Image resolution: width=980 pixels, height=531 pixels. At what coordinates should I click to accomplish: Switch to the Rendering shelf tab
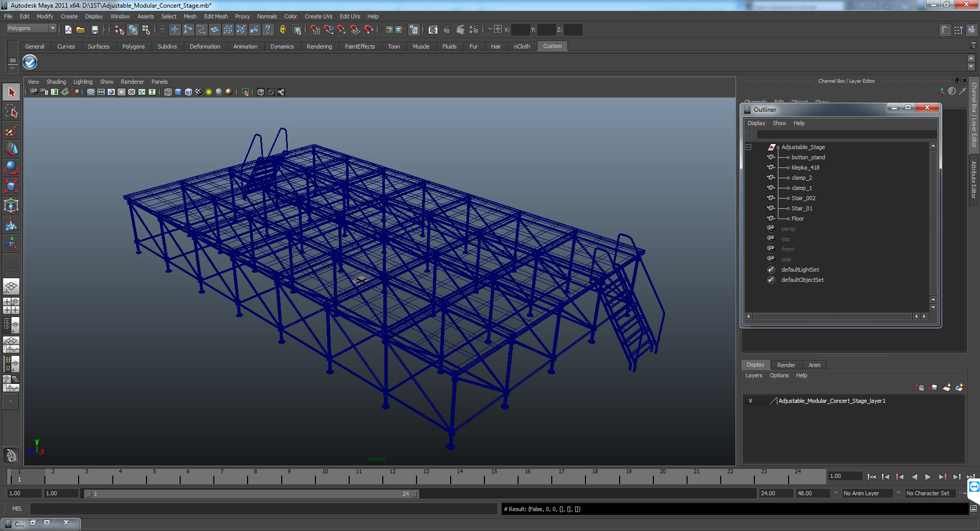point(320,46)
